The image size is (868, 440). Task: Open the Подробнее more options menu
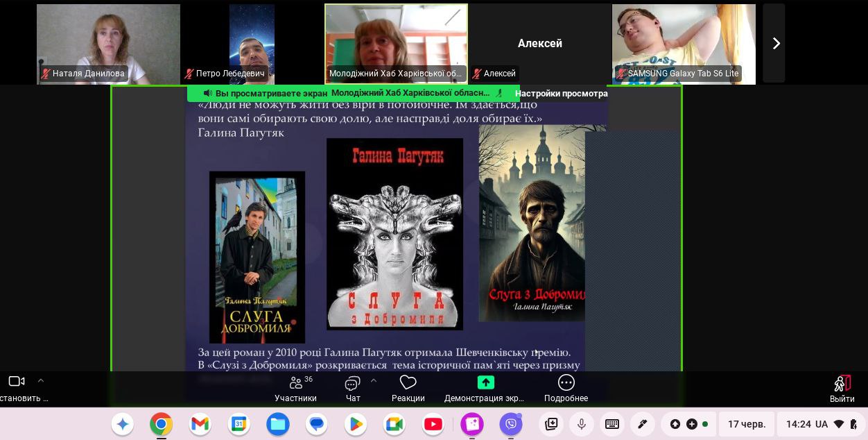pyautogui.click(x=566, y=389)
